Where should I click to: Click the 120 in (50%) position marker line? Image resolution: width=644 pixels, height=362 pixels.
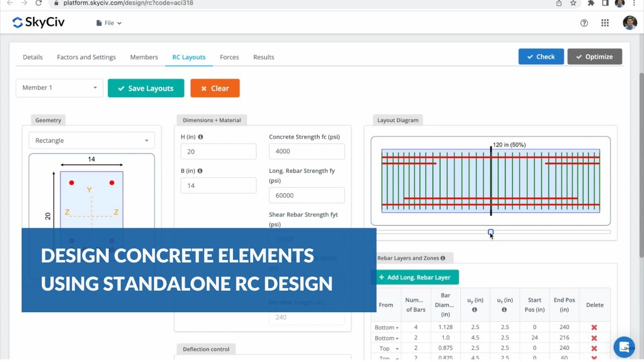pyautogui.click(x=491, y=181)
